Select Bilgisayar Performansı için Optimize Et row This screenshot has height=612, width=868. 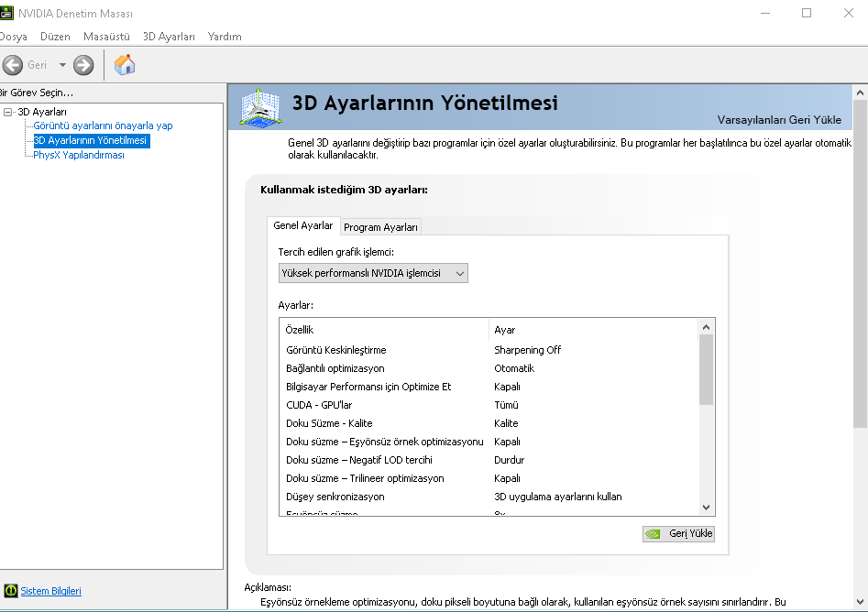click(489, 387)
